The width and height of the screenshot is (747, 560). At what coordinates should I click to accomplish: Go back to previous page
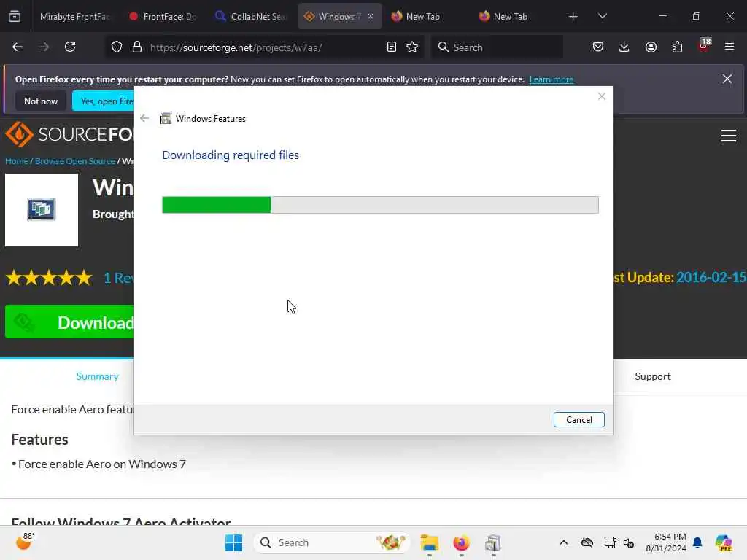18,47
